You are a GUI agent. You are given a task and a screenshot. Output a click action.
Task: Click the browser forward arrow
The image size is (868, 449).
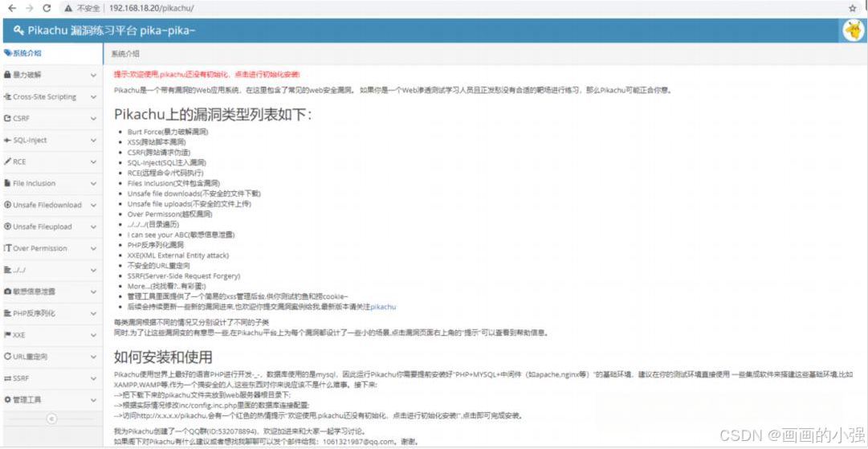[x=30, y=8]
